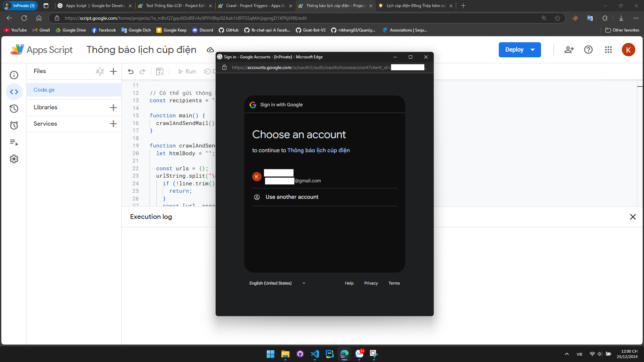Open the Google apps grid icon
This screenshot has width=644, height=362.
tap(608, 50)
